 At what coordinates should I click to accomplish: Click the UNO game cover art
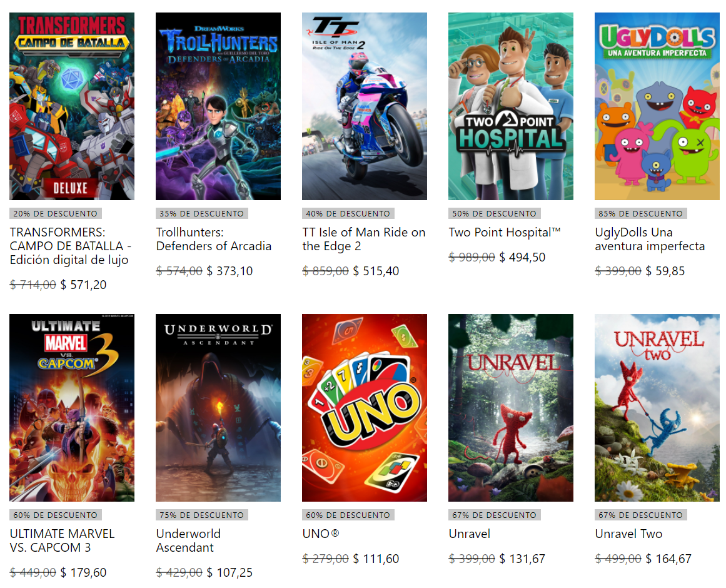(x=365, y=408)
